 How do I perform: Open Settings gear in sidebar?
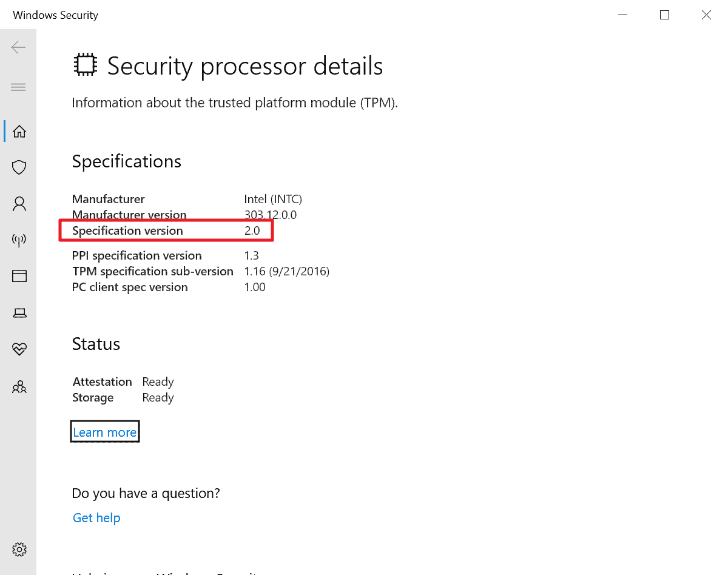click(x=19, y=550)
